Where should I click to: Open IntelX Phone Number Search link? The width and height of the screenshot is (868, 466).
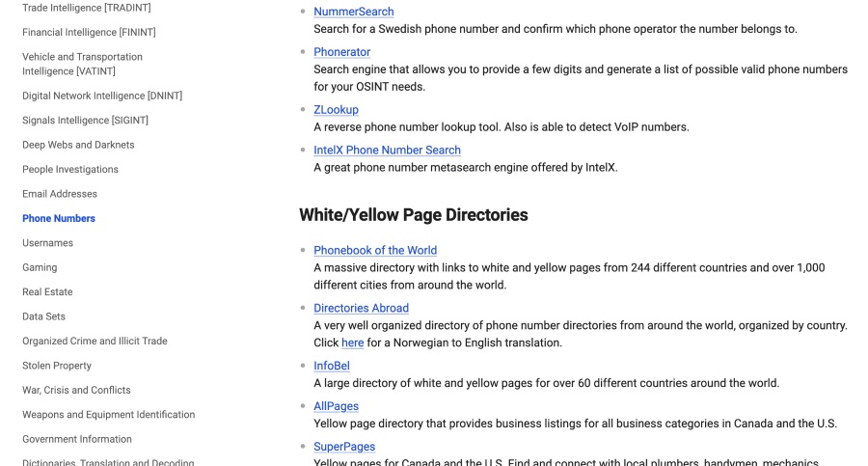click(387, 151)
